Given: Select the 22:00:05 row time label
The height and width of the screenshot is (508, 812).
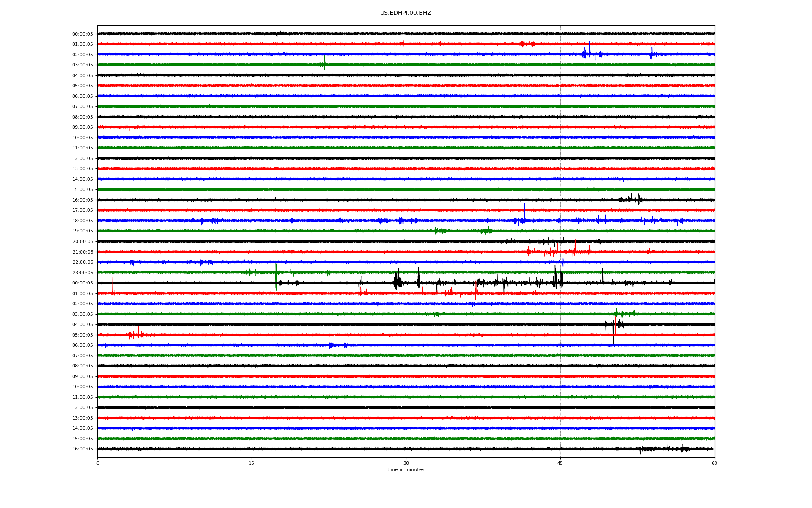Looking at the screenshot, I should pos(82,262).
